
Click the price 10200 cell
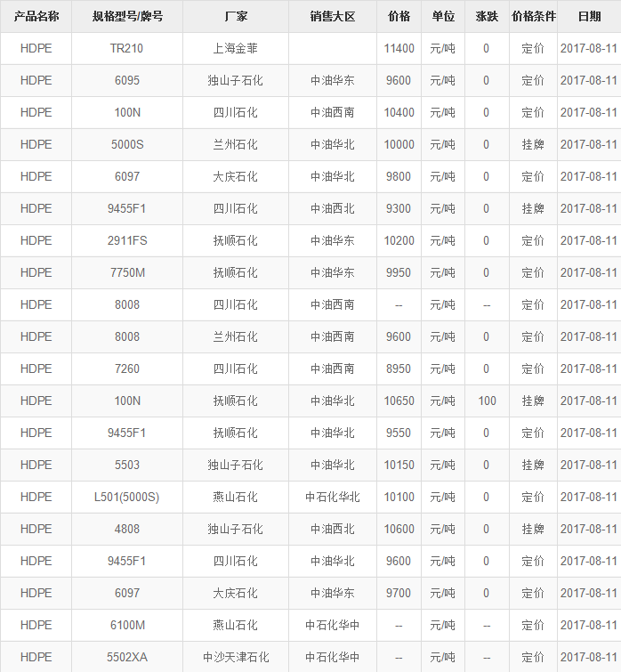click(x=399, y=241)
